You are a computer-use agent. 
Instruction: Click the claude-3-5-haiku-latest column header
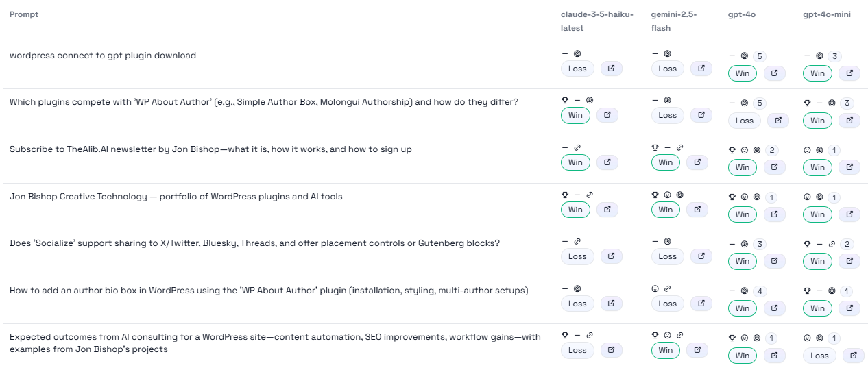point(596,21)
